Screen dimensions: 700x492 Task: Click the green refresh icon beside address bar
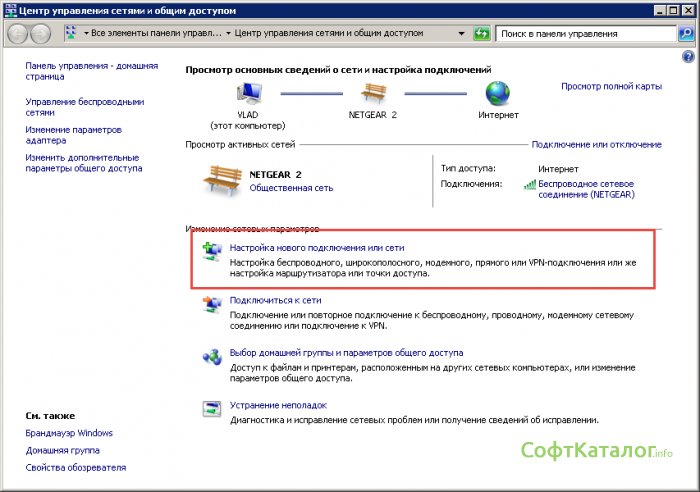pos(481,33)
